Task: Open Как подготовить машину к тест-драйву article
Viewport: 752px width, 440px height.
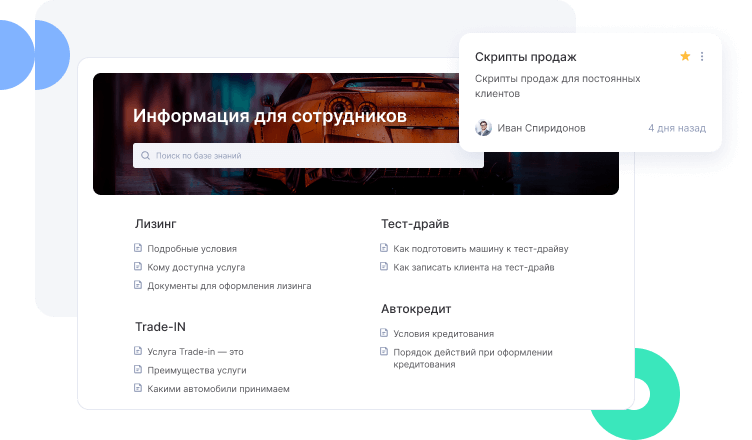Action: tap(481, 249)
